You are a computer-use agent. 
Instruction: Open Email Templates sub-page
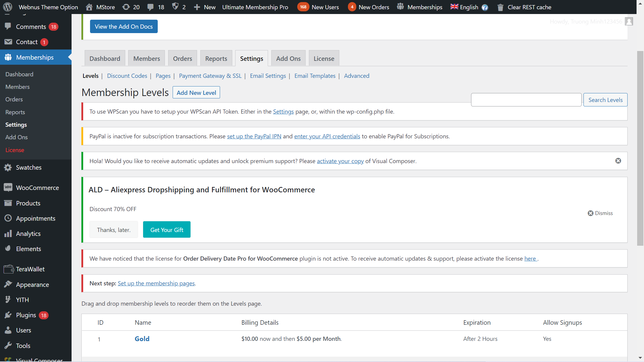click(x=315, y=76)
